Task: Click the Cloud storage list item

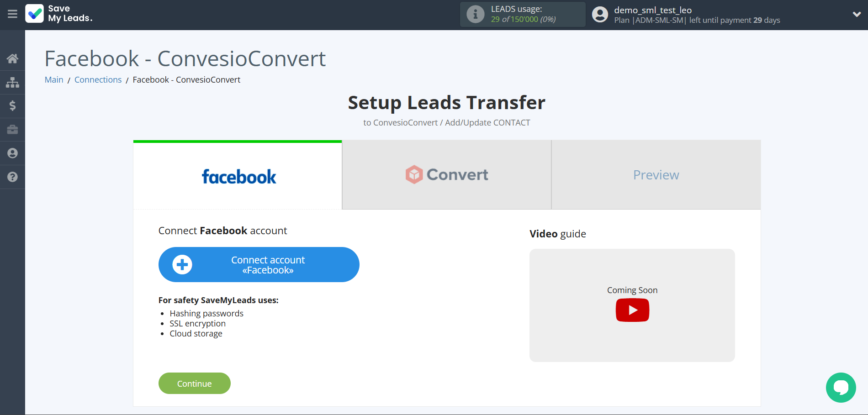Action: pyautogui.click(x=196, y=334)
